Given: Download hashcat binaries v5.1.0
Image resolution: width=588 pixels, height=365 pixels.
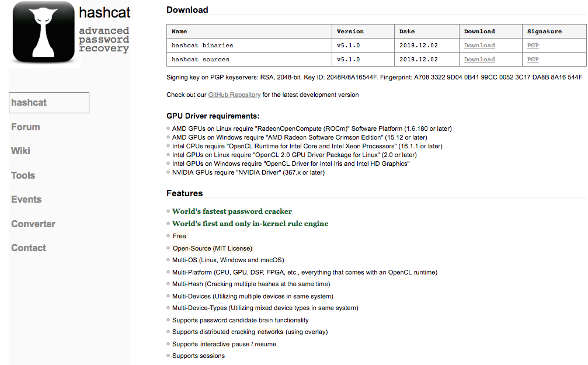Looking at the screenshot, I should click(479, 46).
